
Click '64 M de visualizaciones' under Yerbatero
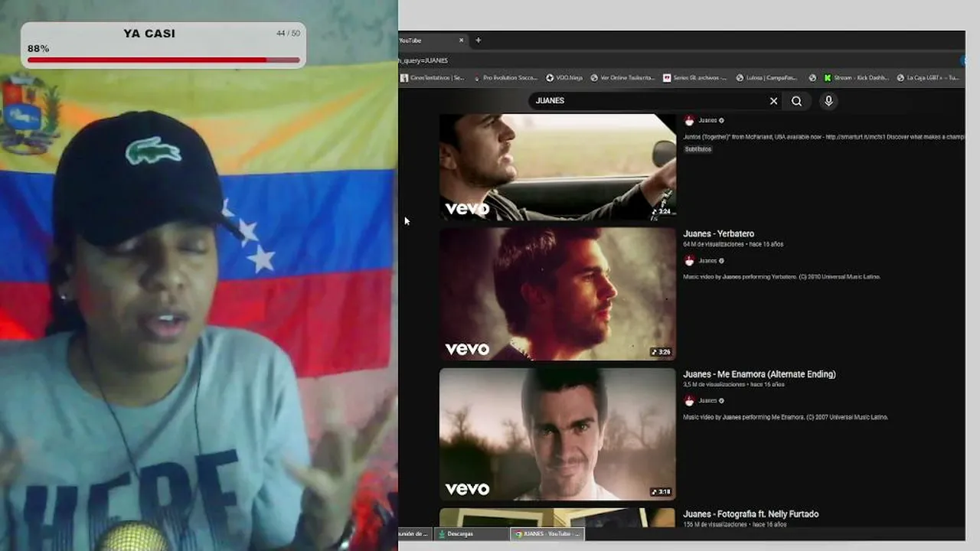714,244
